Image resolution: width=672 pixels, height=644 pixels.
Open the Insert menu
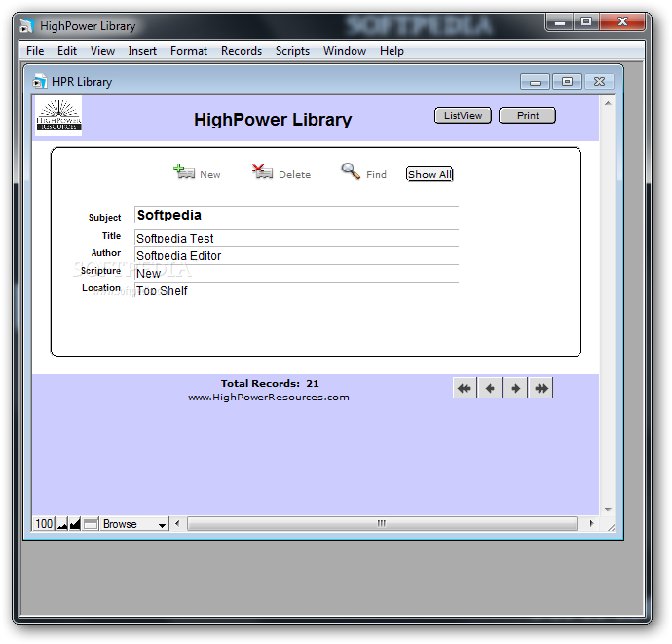pos(142,51)
